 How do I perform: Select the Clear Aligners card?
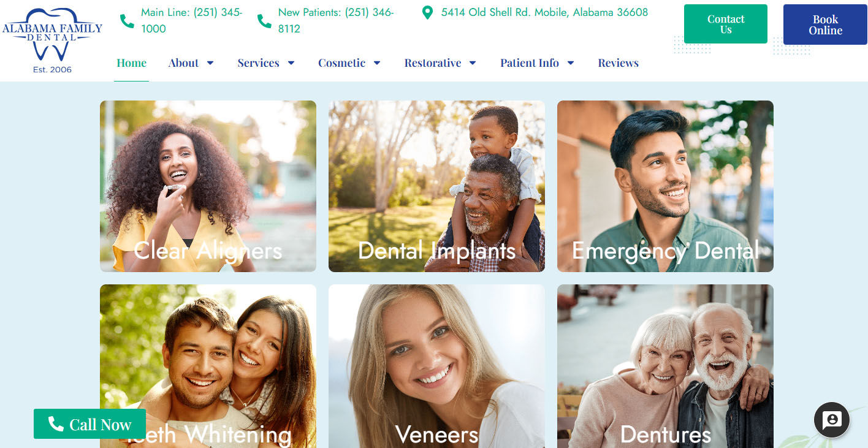click(x=208, y=186)
